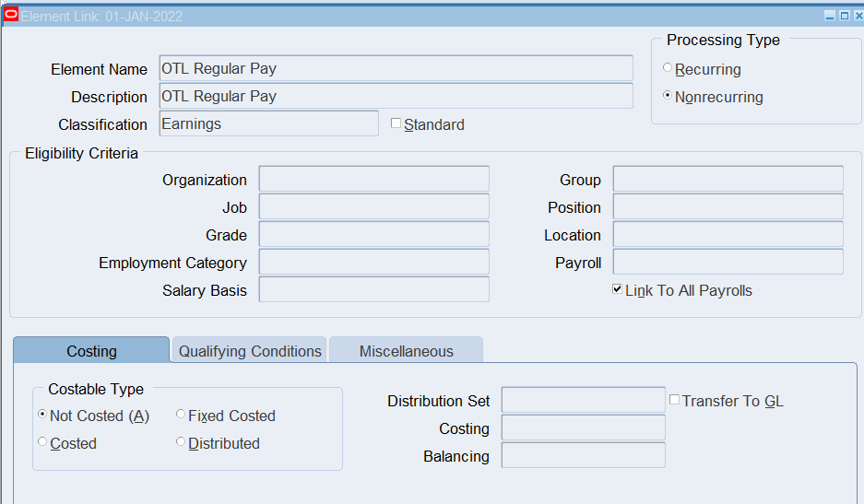Choose the Fixed Costed option
The width and height of the screenshot is (864, 504).
click(x=181, y=415)
